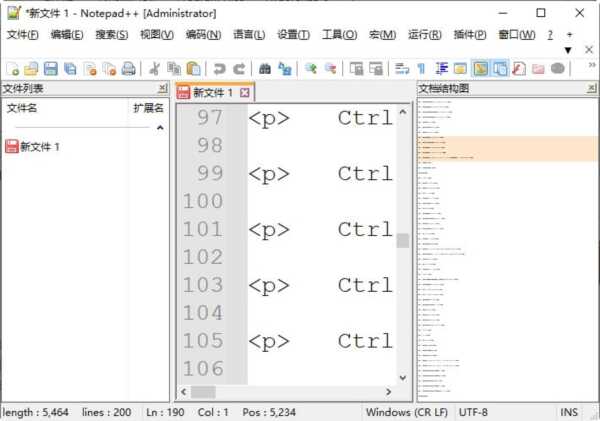Open the ? help menu
Image resolution: width=600 pixels, height=421 pixels.
click(x=550, y=35)
